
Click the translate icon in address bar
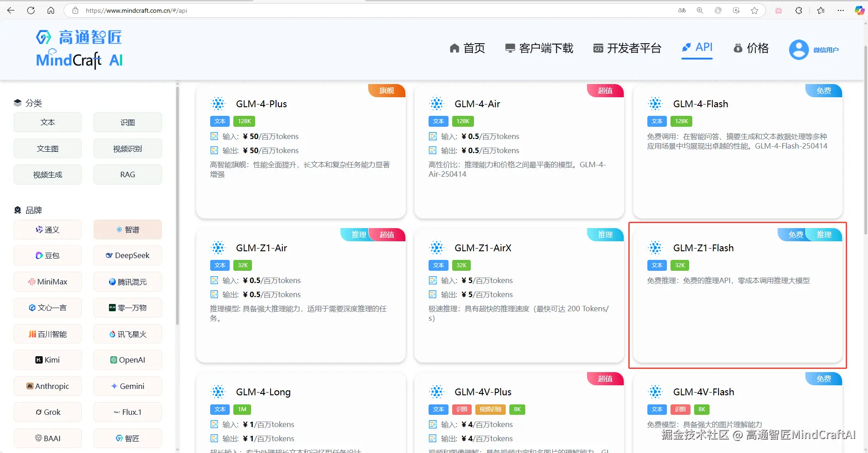click(682, 10)
